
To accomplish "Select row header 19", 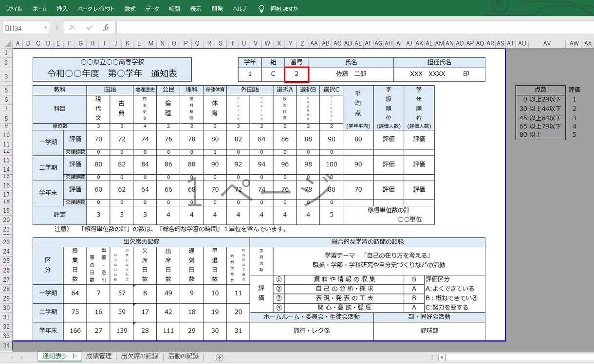I will [x=6, y=210].
